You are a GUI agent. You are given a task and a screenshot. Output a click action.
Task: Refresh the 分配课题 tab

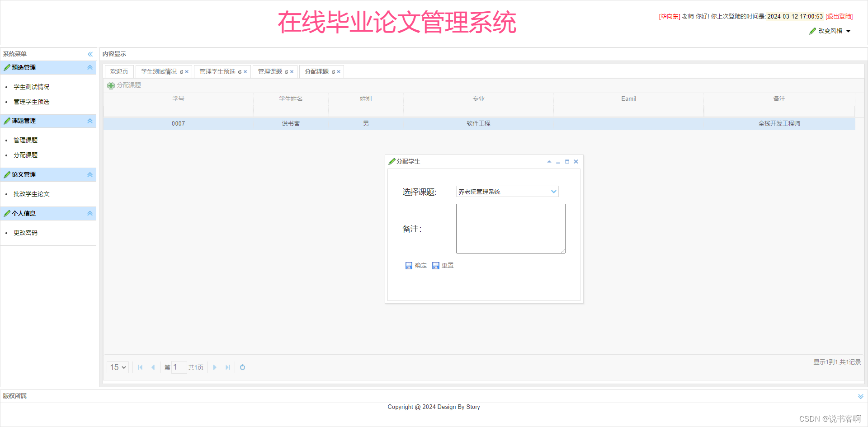point(333,72)
